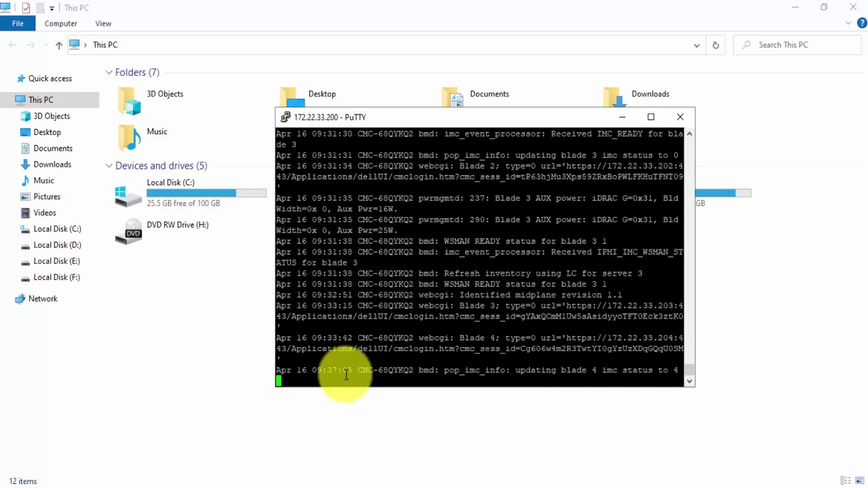Select the Music folder icon in content
The image size is (868, 488).
(129, 138)
